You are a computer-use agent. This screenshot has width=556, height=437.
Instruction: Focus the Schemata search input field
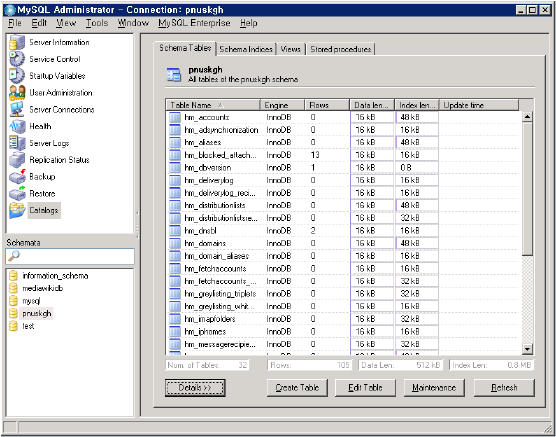tap(70, 256)
